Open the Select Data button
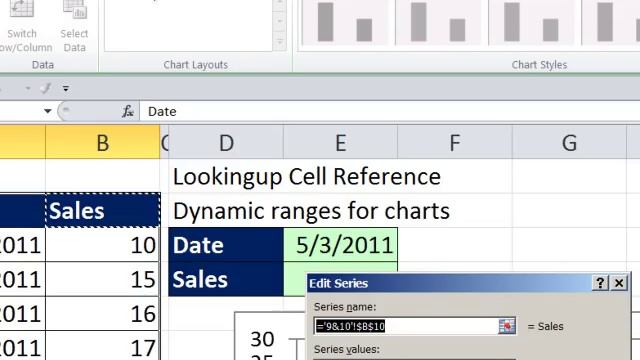This screenshot has width=640, height=360. pyautogui.click(x=74, y=27)
